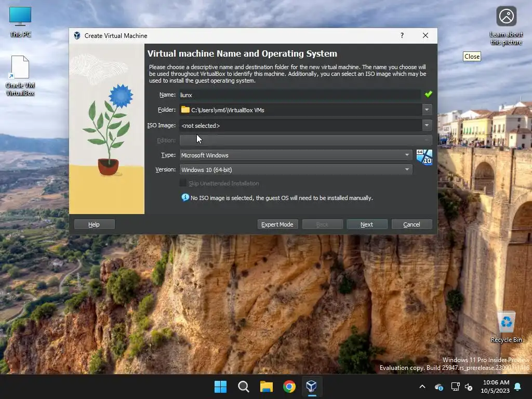Click the network tray icon
This screenshot has height=399, width=532.
(455, 387)
